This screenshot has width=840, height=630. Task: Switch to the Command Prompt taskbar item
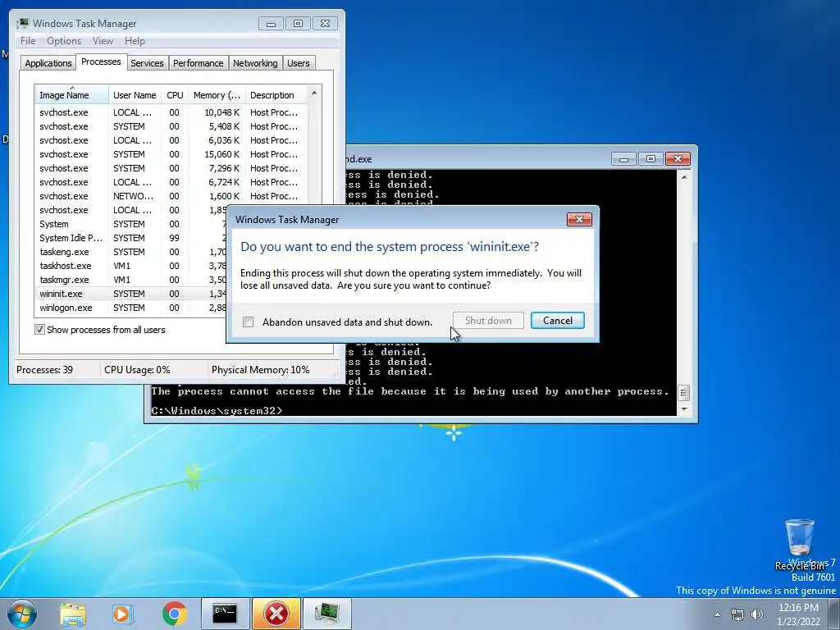(225, 614)
